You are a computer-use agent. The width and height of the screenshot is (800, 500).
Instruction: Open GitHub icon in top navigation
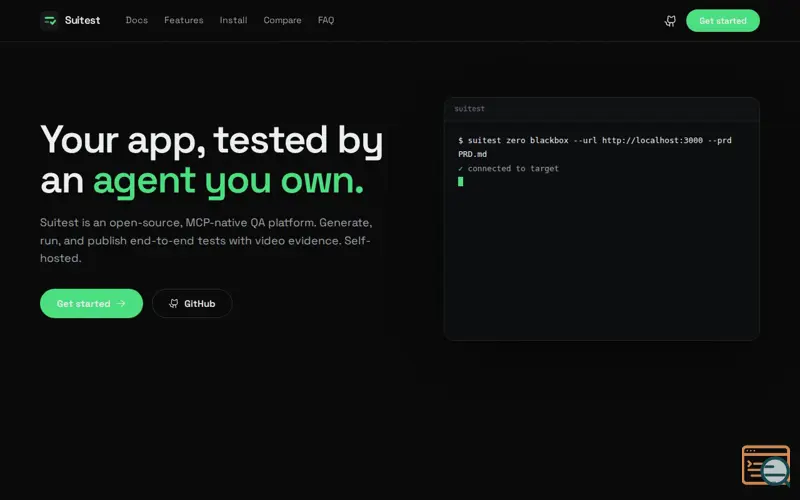tap(670, 21)
